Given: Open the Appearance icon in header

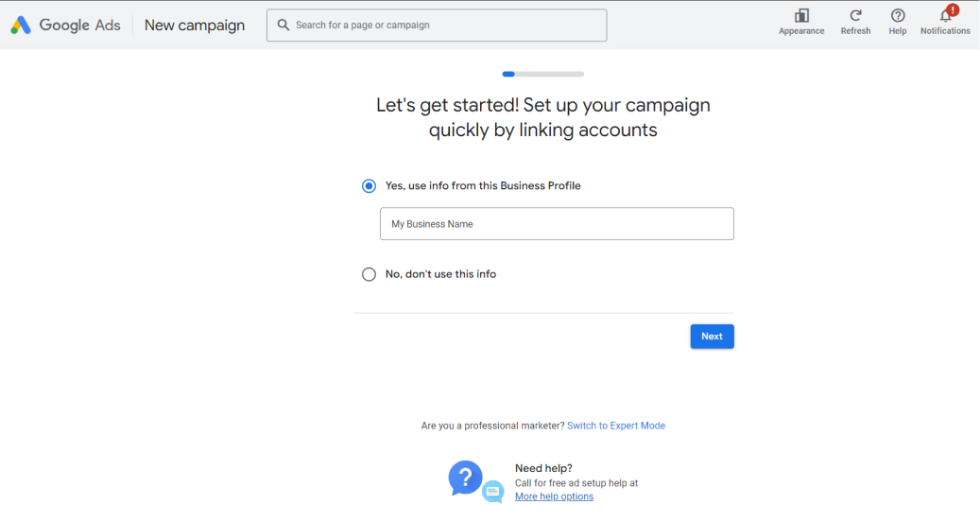Looking at the screenshot, I should click(801, 16).
